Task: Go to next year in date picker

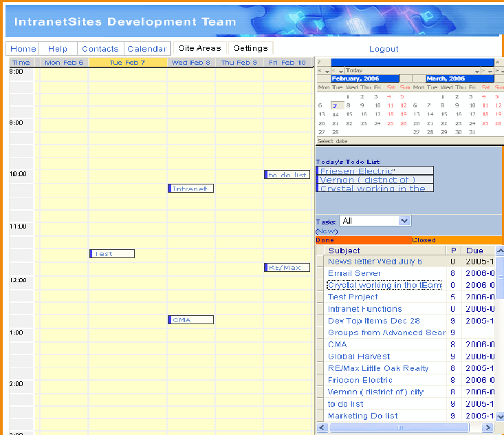Action: [499, 71]
